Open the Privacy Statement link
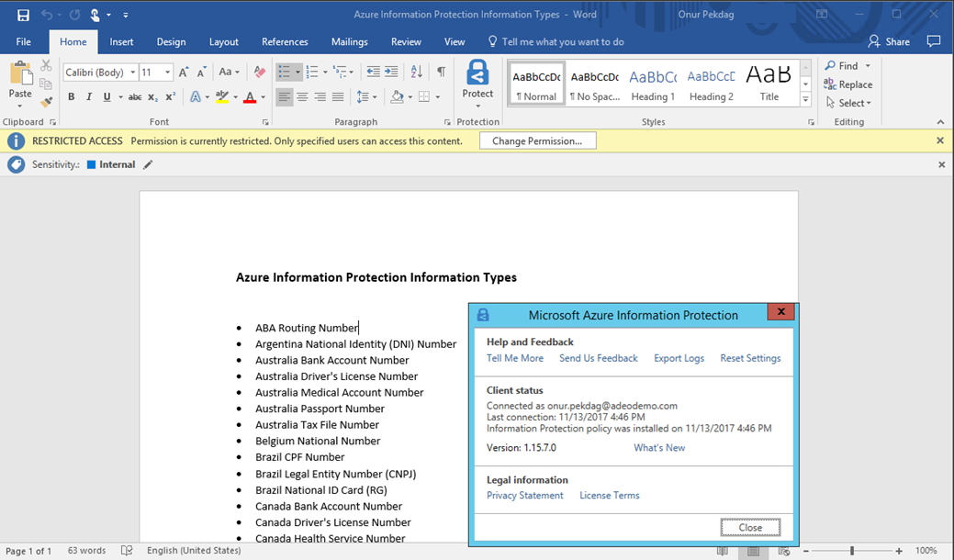This screenshot has height=560, width=954. point(524,495)
